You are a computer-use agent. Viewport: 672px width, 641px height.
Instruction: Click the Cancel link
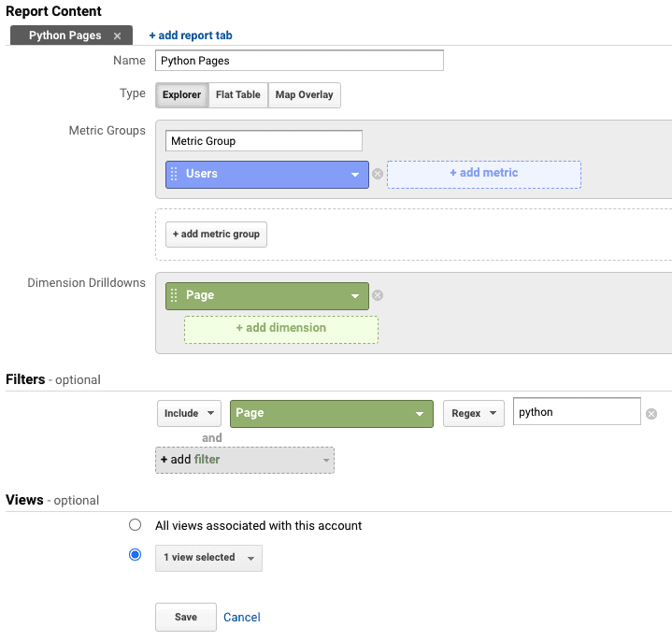pos(242,618)
